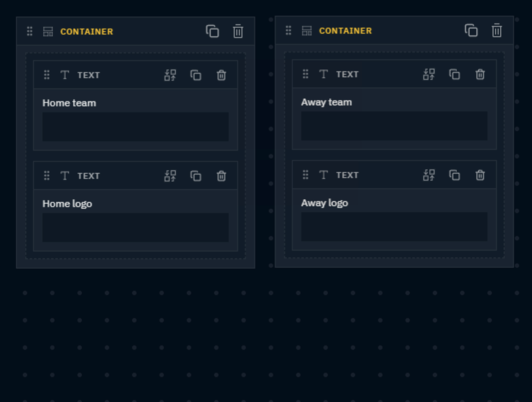Viewport: 532px width, 402px height.
Task: Focus the Home team input field
Action: tap(136, 127)
